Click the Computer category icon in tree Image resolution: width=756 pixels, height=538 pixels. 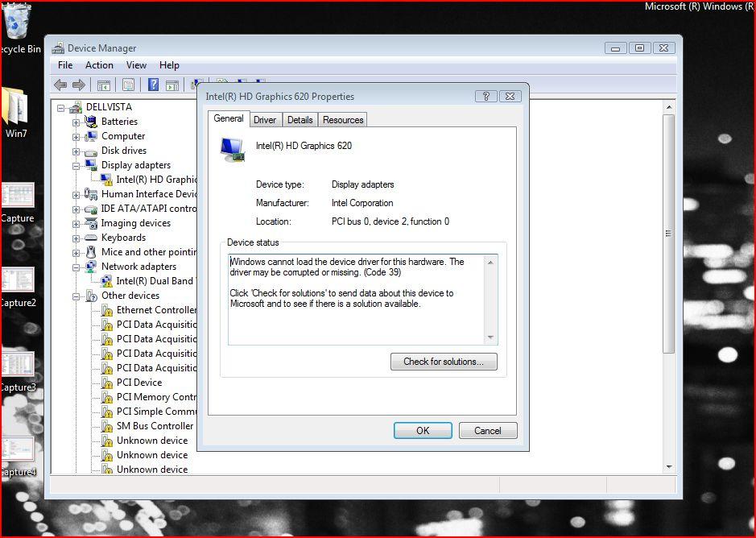[91, 136]
